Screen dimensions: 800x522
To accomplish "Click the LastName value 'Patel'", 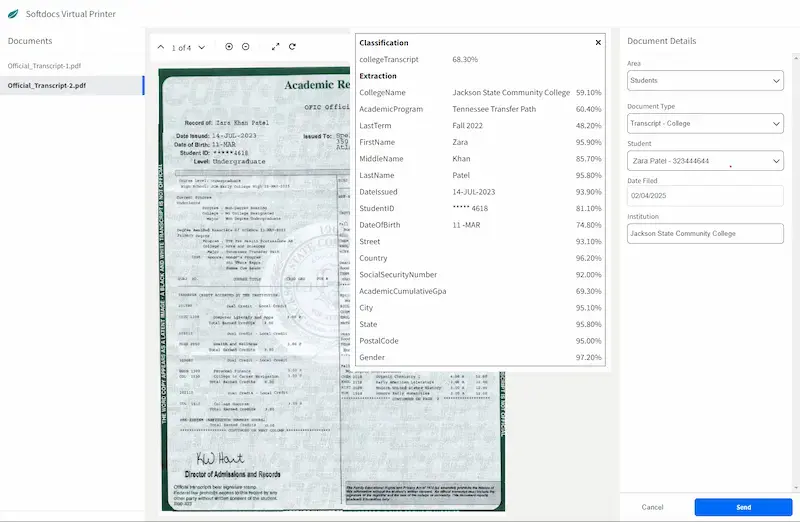I will pyautogui.click(x=461, y=175).
